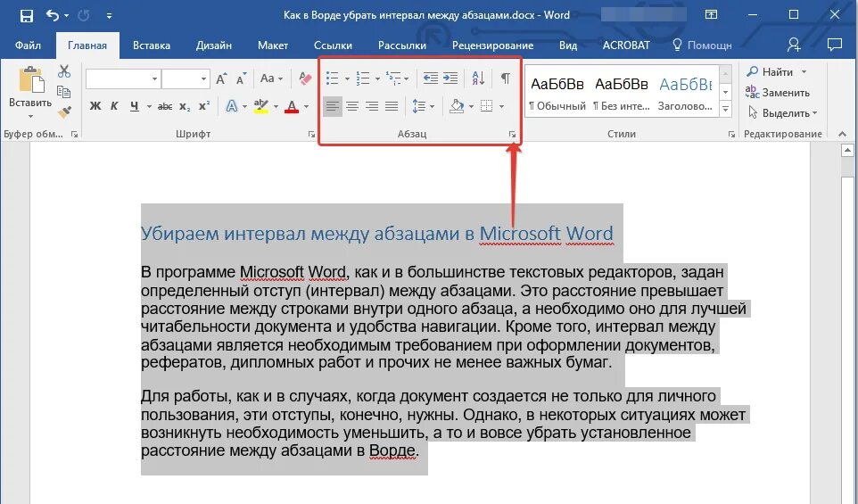Sort text with the A-Z sort icon
Screen dimensions: 858x504
pyautogui.click(x=478, y=78)
